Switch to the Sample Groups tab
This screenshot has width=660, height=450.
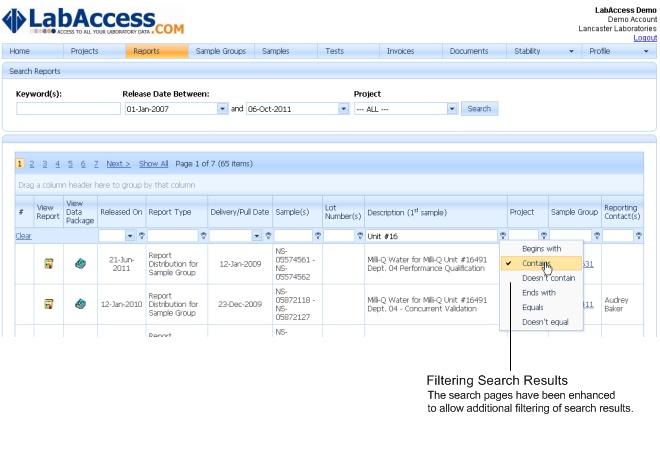[221, 50]
